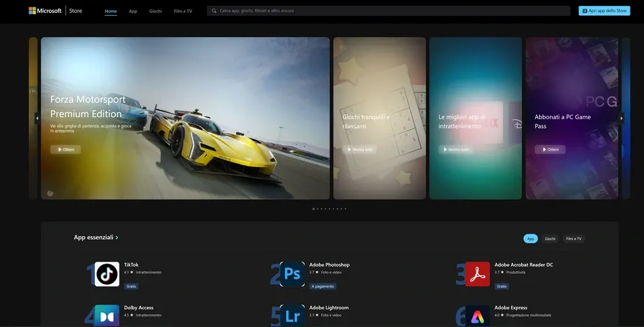Open Adobe Photoshop title link

coord(329,265)
